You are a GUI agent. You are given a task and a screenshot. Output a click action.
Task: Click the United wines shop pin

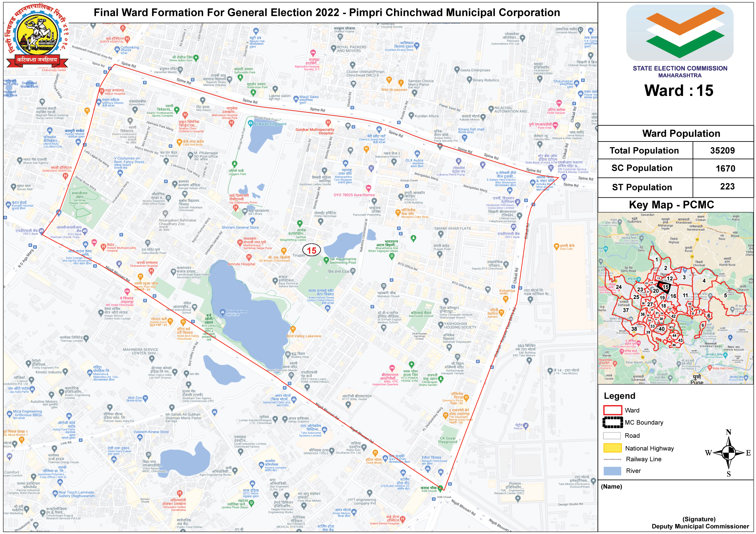coord(223,312)
